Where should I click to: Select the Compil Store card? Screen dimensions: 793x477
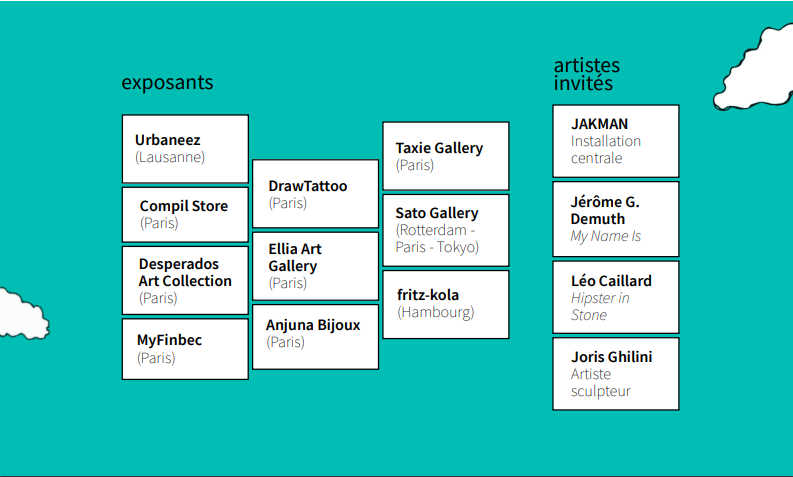(x=185, y=214)
